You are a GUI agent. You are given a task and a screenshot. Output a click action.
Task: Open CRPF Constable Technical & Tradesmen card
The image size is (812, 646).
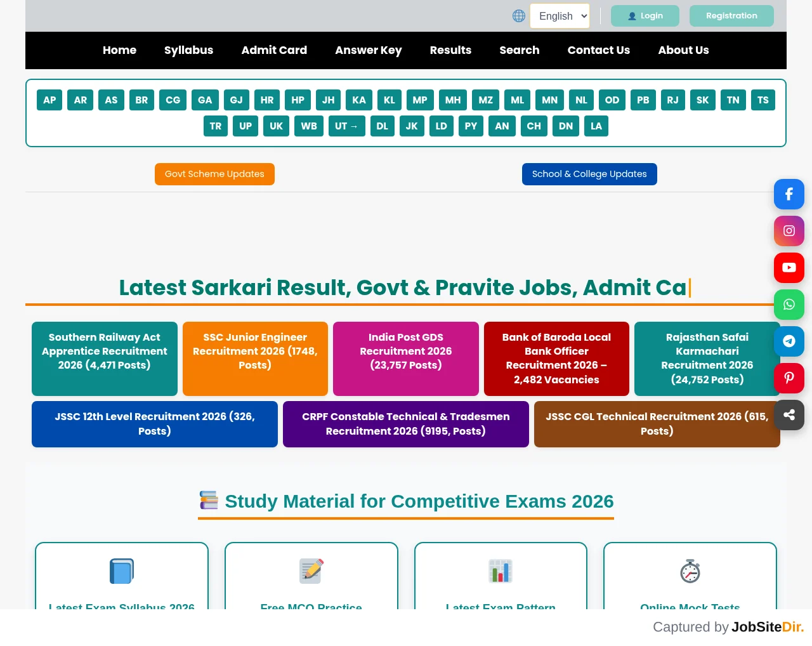[x=406, y=424]
